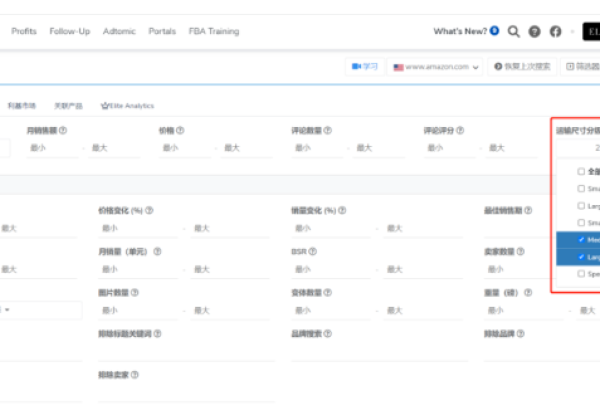600x420 pixels.
Task: Open the FBA Training menu
Action: click(214, 31)
